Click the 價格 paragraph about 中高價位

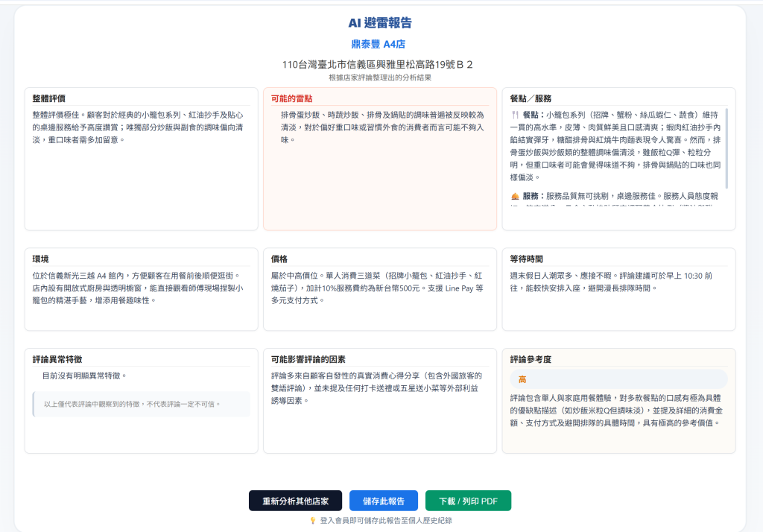coord(377,288)
